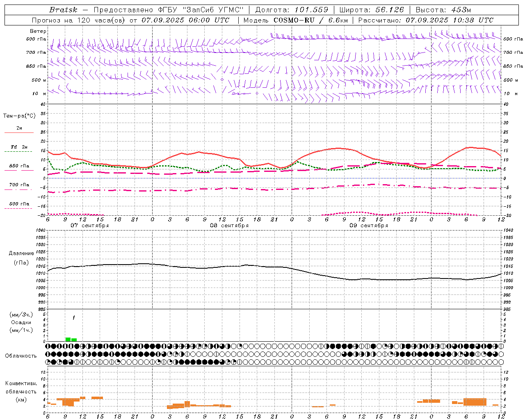
Task: Click the left '500 гПа' wind level label
Action: click(36, 39)
